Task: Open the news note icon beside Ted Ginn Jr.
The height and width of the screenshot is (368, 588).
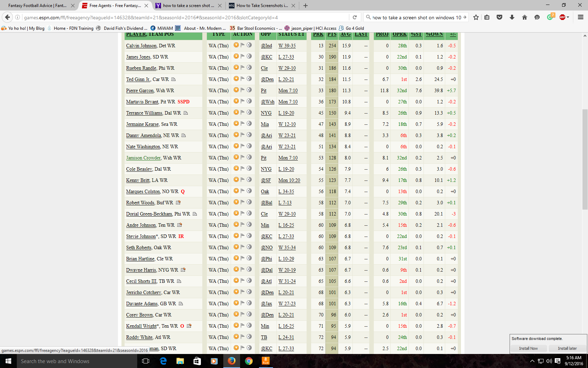Action: pos(173,79)
